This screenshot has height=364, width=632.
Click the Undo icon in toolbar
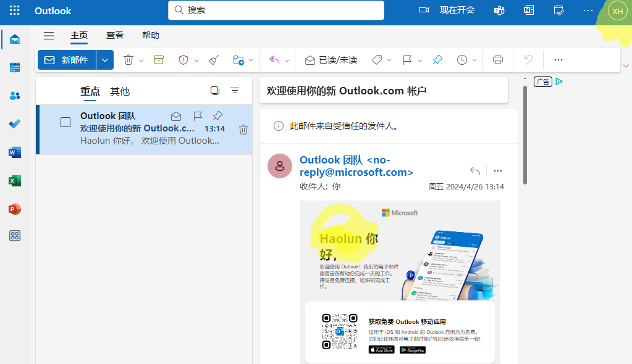tap(528, 60)
